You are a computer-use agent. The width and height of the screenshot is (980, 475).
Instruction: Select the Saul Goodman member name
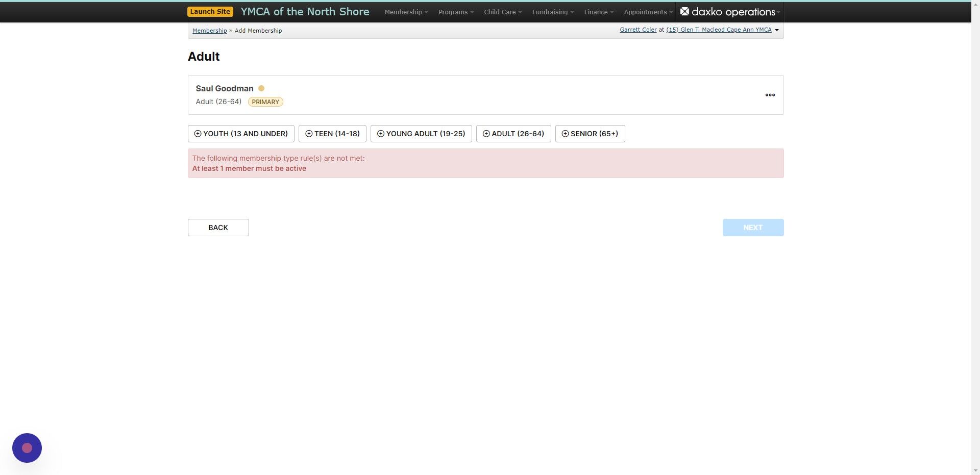[225, 88]
